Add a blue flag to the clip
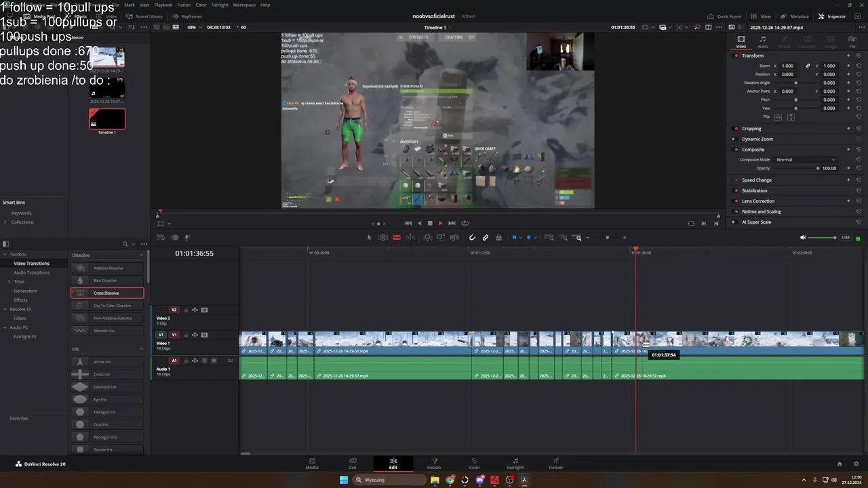The height and width of the screenshot is (488, 868). [x=514, y=237]
